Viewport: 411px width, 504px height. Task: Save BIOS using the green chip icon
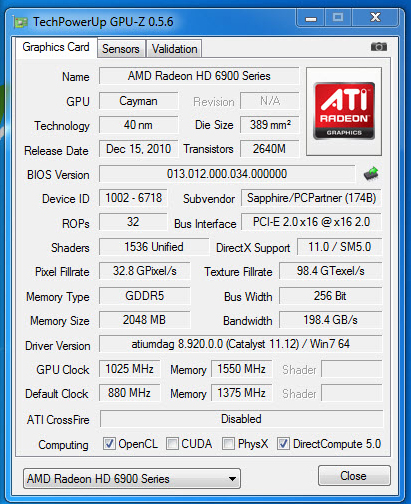tap(371, 173)
